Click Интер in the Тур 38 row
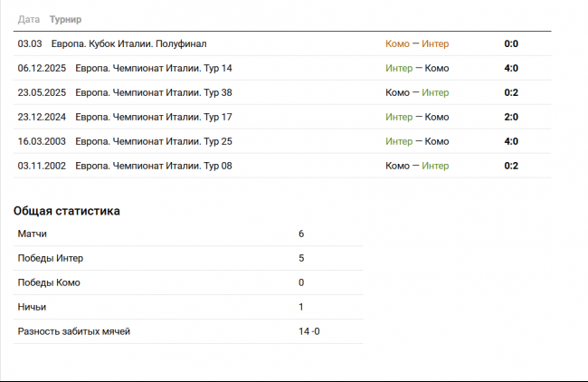Image resolution: width=588 pixels, height=382 pixels. [x=435, y=92]
